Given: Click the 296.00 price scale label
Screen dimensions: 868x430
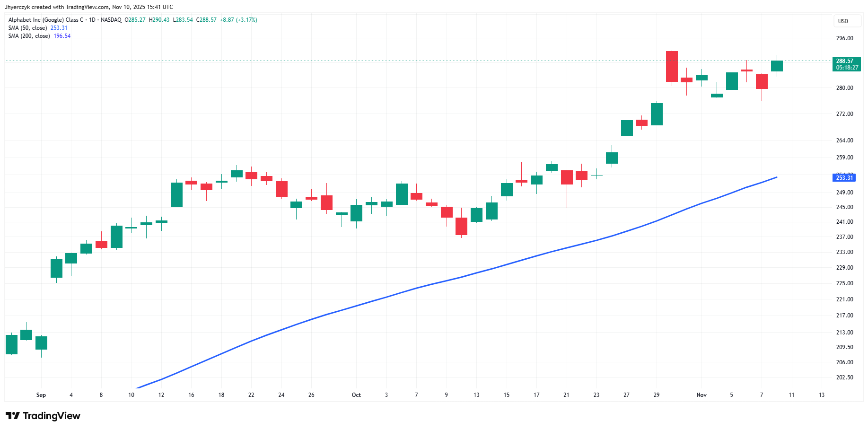Looking at the screenshot, I should pyautogui.click(x=844, y=38).
